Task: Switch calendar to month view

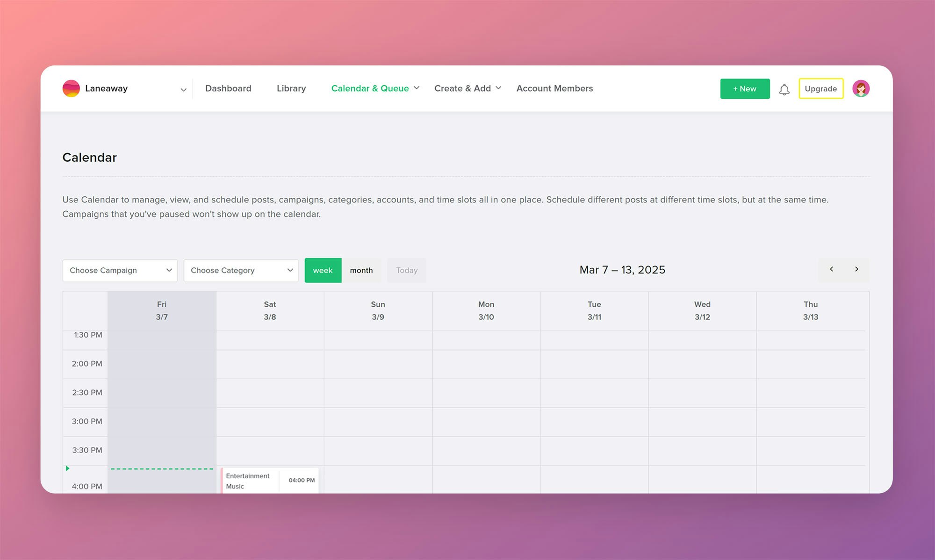Action: pos(361,270)
